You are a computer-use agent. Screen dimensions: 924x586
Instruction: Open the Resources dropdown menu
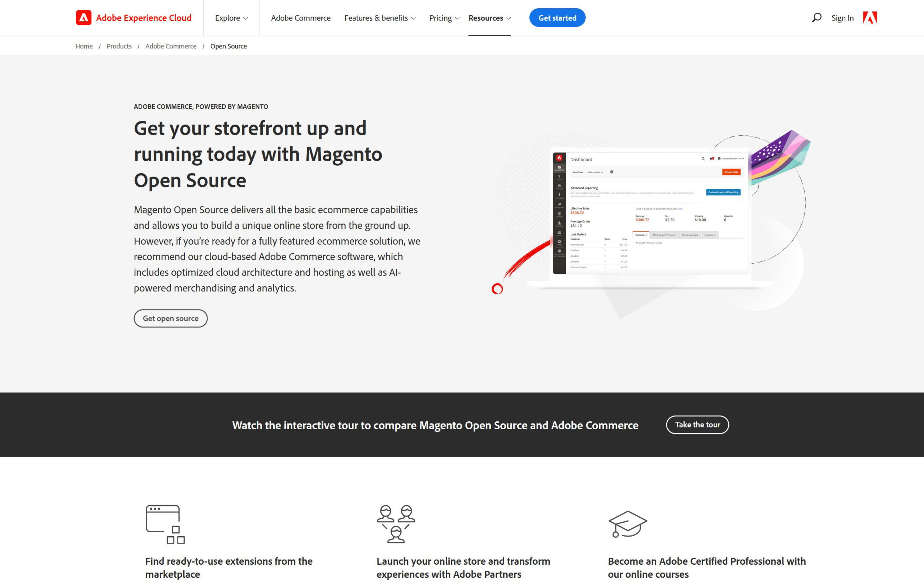pyautogui.click(x=489, y=18)
